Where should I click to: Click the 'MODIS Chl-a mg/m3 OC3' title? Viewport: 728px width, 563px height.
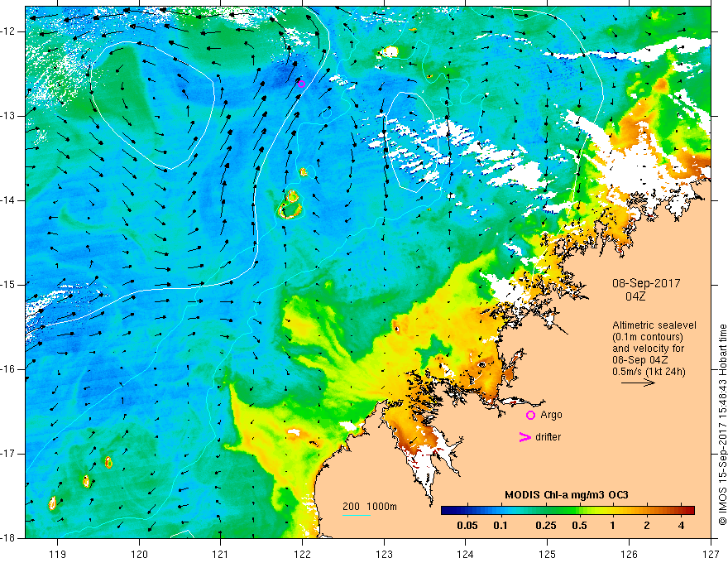click(567, 495)
